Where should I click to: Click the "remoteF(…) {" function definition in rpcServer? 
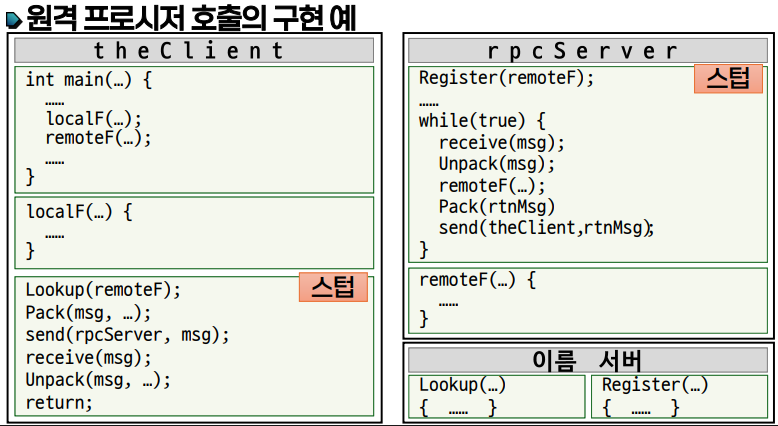click(x=477, y=280)
